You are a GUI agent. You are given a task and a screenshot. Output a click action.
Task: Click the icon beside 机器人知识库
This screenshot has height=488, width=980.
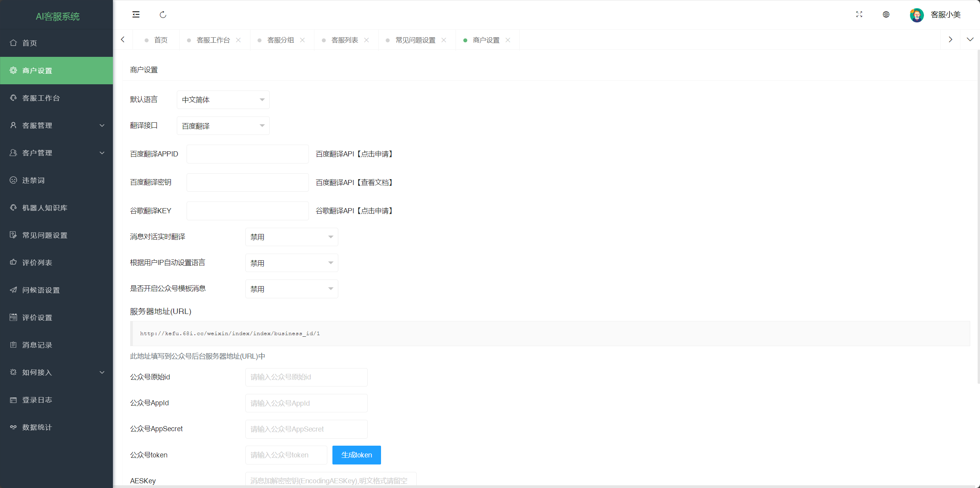pyautogui.click(x=13, y=207)
